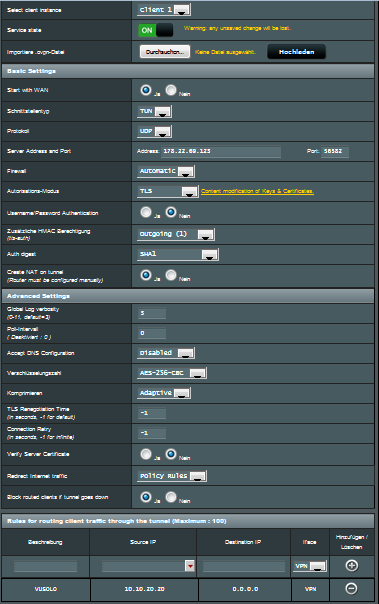Select the VUSOLO rule description cell
Screen dimensions: 379x604
46,589
